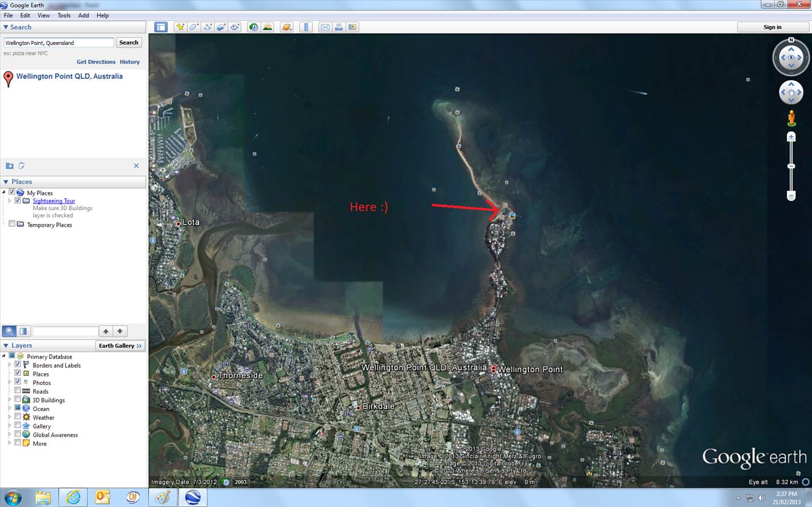The height and width of the screenshot is (507, 812).
Task: Click the Get Directions link
Action: (x=96, y=62)
